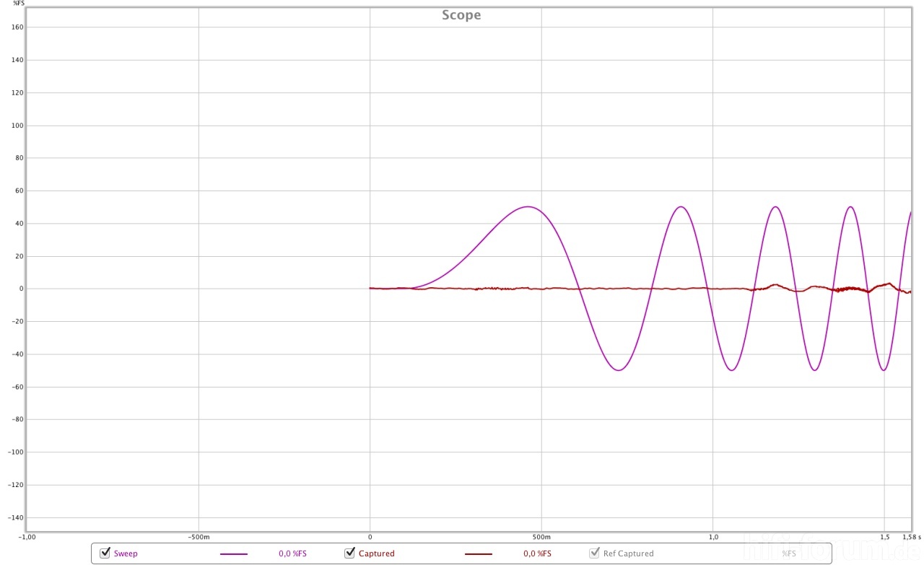The image size is (924, 565).
Task: Click the greyed-out Ref Captured checkbox
Action: (x=595, y=553)
